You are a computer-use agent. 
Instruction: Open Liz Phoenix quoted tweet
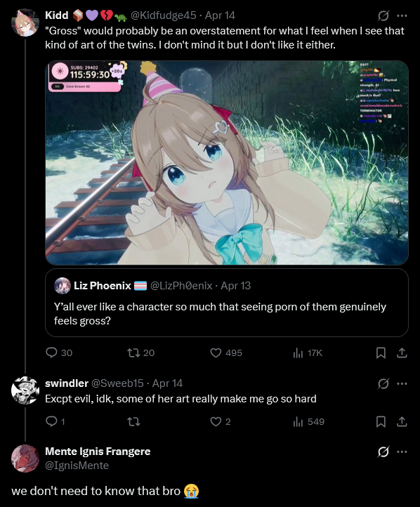(227, 303)
